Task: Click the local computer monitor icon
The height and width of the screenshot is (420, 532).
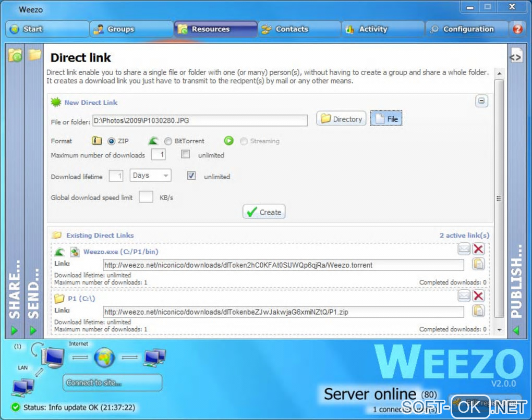Action: 53,357
